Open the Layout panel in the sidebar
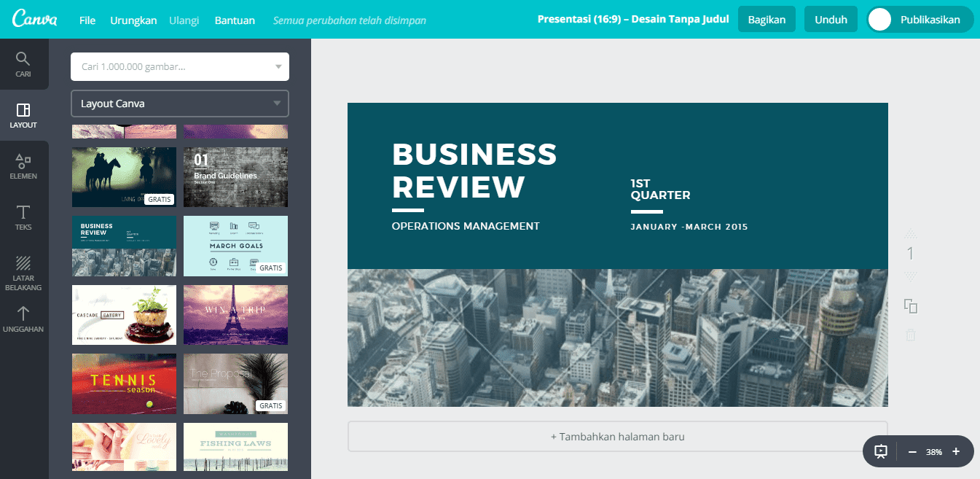This screenshot has height=479, width=980. point(23,114)
